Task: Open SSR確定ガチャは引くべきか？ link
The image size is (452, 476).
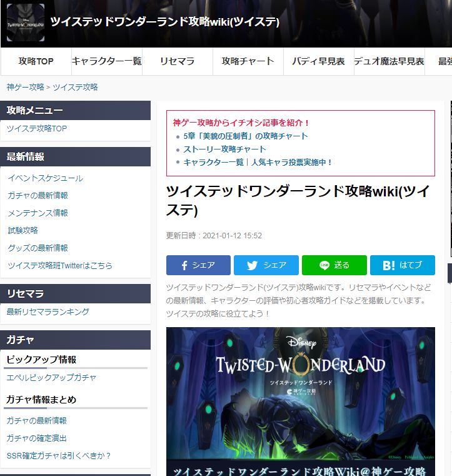Action: coord(59,455)
